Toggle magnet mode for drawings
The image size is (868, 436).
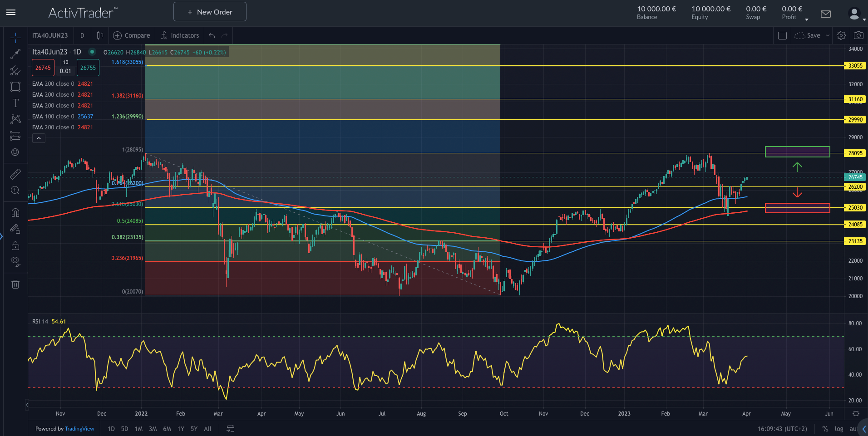[x=15, y=213]
